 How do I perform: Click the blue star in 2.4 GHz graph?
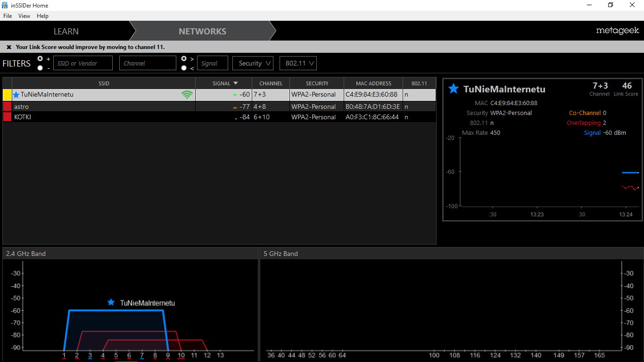point(111,303)
